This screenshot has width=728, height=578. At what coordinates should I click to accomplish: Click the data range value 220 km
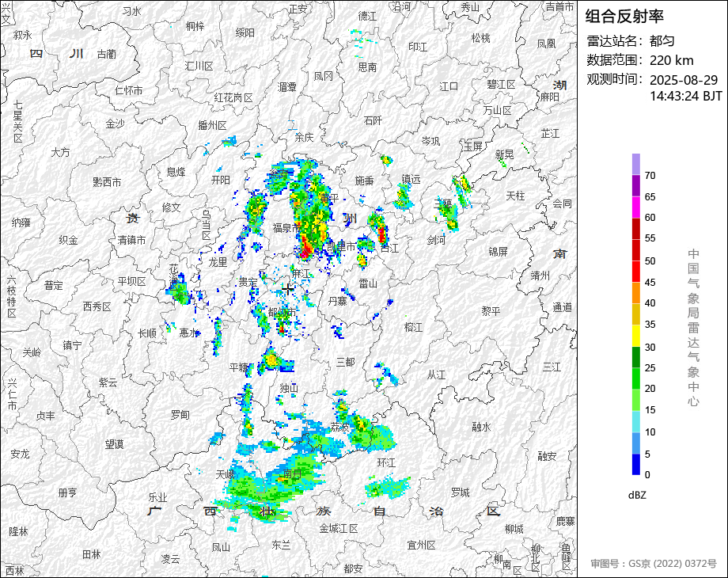pyautogui.click(x=671, y=60)
